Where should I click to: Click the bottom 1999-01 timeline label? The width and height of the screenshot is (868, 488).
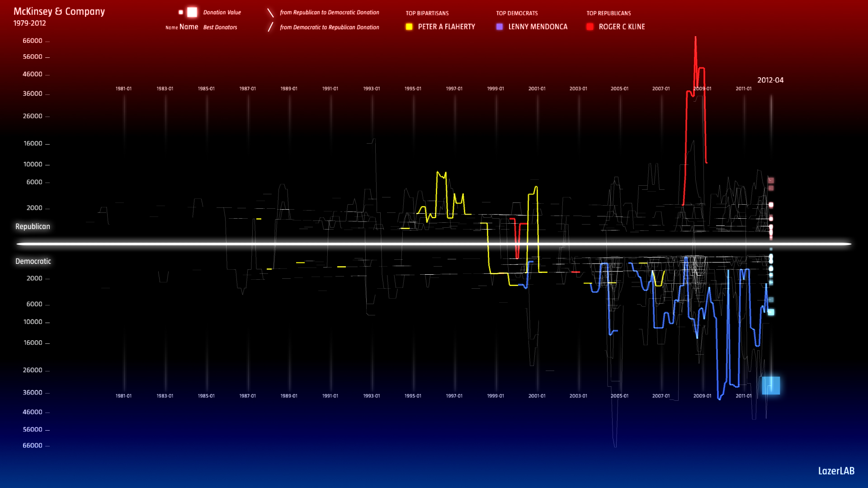495,396
